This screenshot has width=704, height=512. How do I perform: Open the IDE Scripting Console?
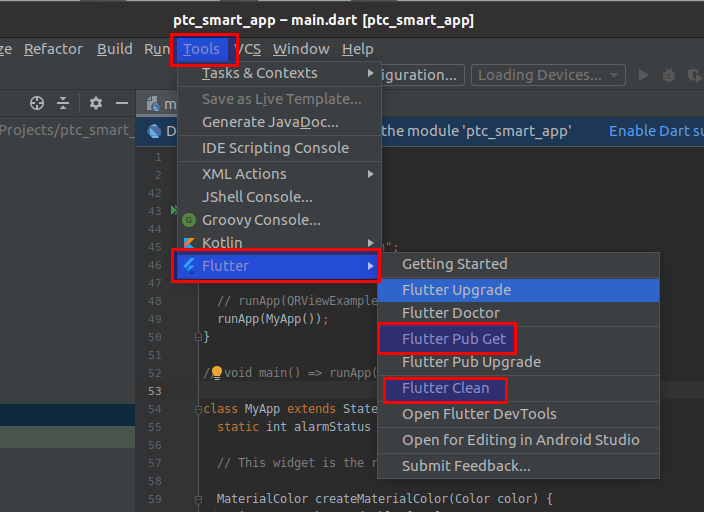[279, 148]
